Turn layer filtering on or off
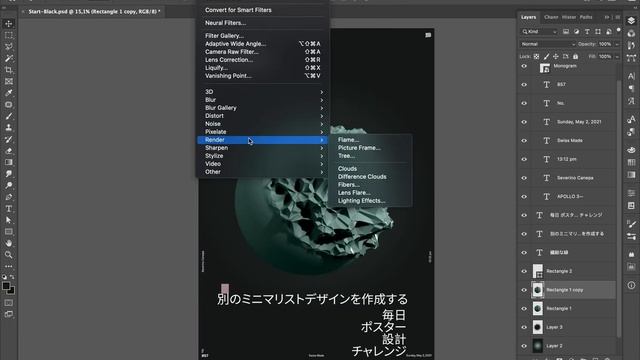 pos(619,30)
